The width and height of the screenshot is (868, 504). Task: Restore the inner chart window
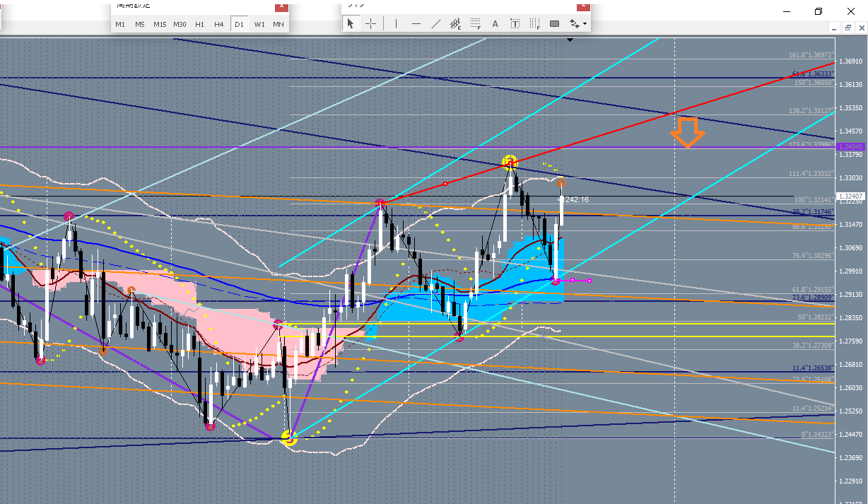point(848,28)
